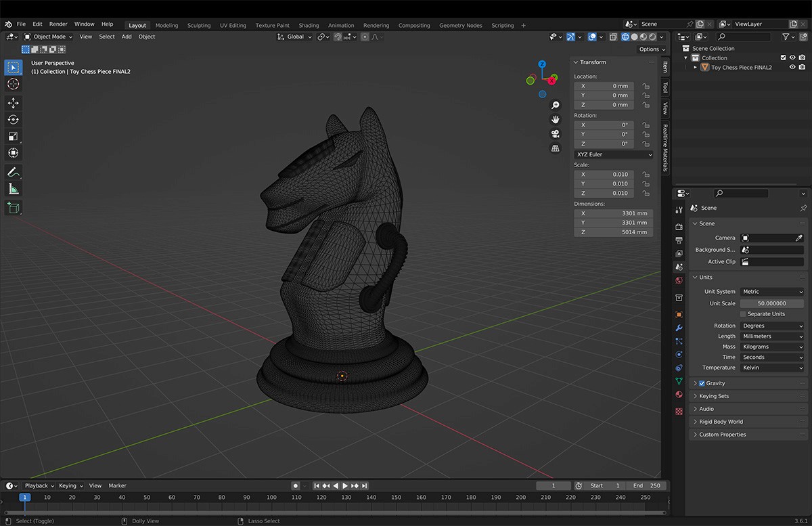The image size is (812, 526).
Task: Hide Toy Chess Piece FINAL2 in viewport
Action: point(792,68)
